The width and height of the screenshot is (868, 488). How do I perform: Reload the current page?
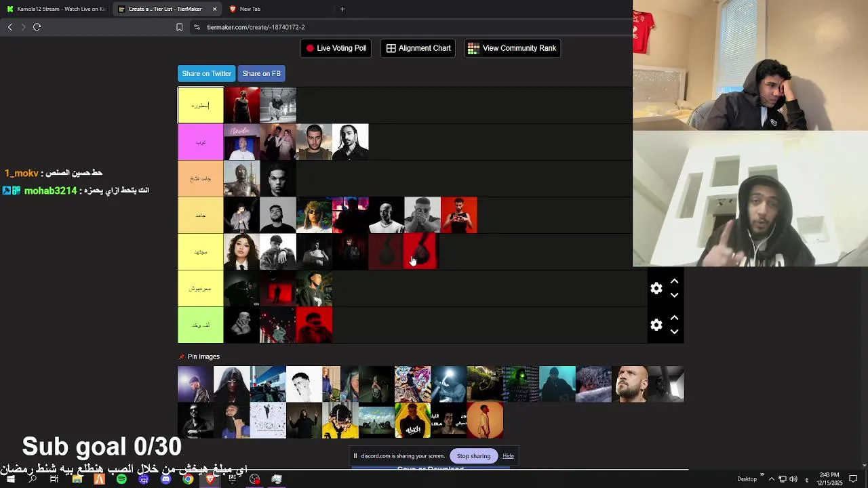[x=37, y=27]
